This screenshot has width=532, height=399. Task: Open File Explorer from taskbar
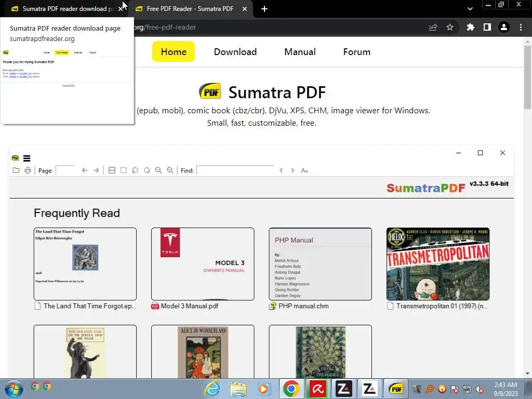pyautogui.click(x=238, y=389)
